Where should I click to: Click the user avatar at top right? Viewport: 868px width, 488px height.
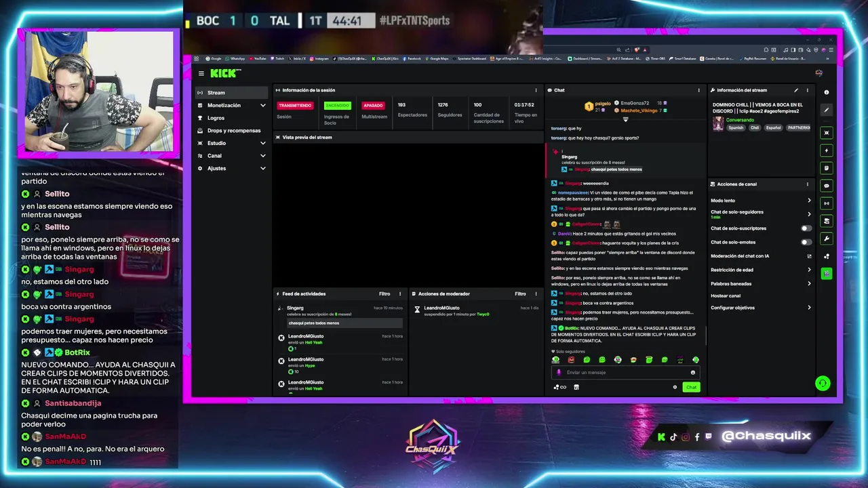pos(818,73)
